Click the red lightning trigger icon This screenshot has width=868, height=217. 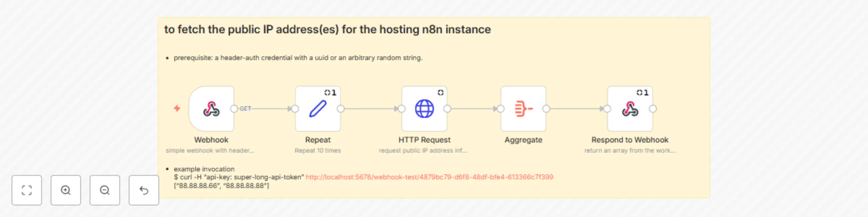point(177,108)
